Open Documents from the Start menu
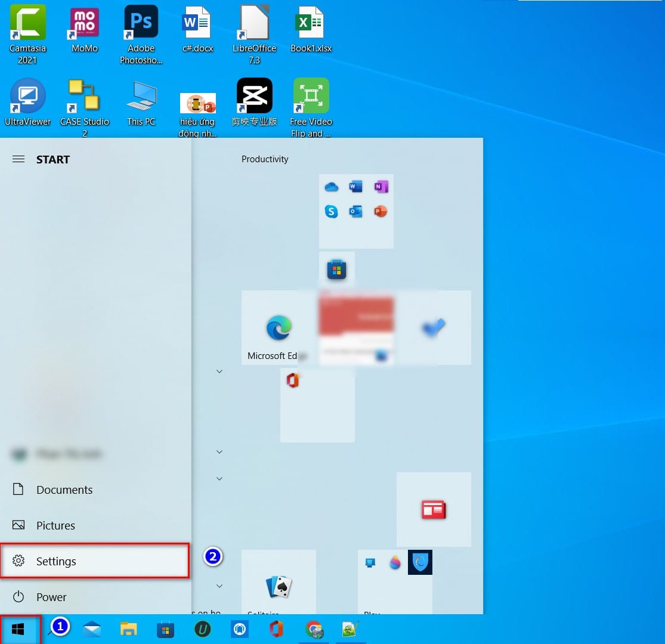Image resolution: width=665 pixels, height=644 pixels. 95,489
